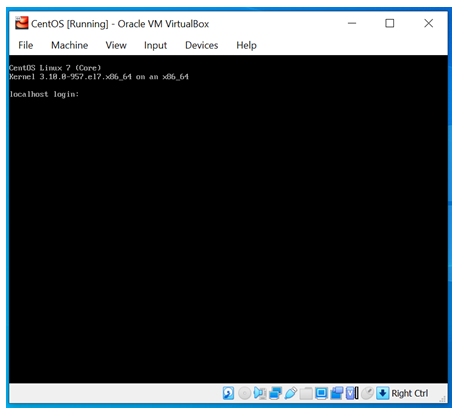
Task: Click the shared folders status icon
Action: tap(306, 393)
